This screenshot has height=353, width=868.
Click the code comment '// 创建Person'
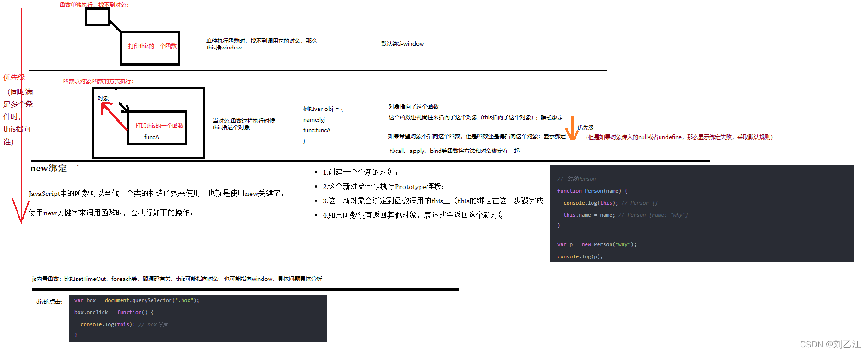576,179
